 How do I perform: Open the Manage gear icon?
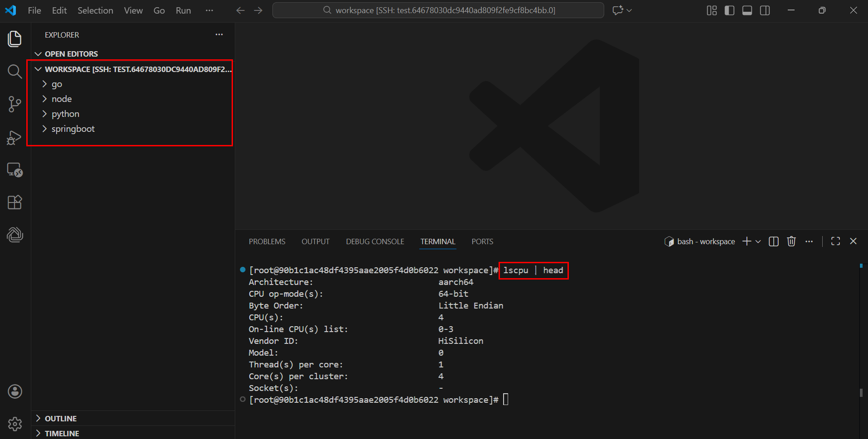[15, 424]
